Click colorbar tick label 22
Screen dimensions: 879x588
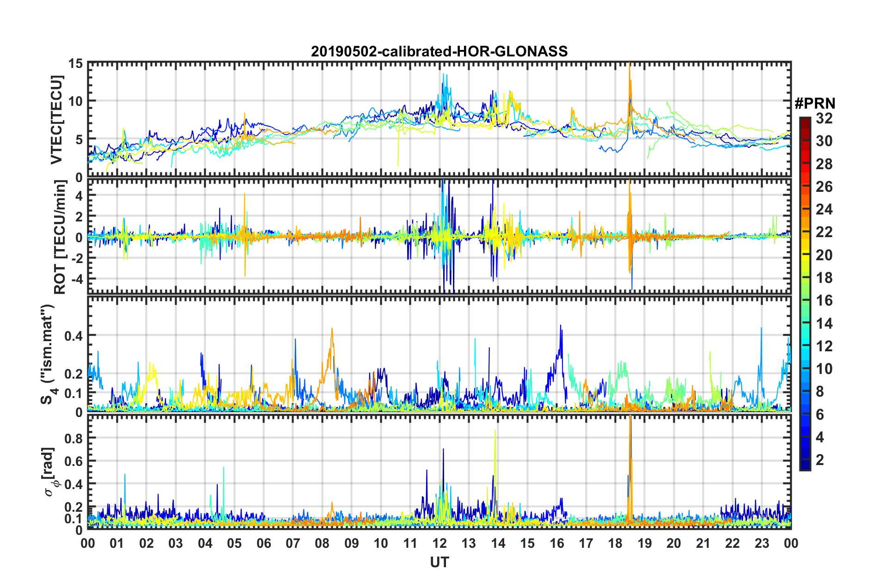tap(824, 232)
